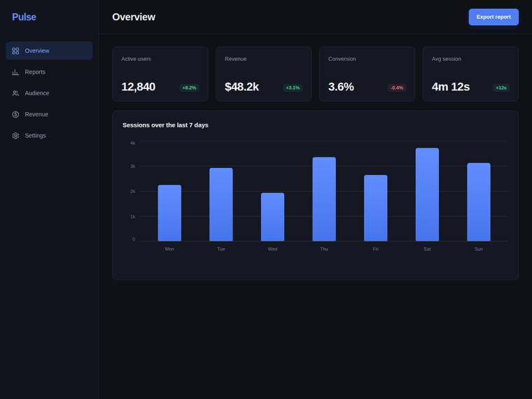Image resolution: width=532 pixels, height=399 pixels.
Task: Click the Wednesday bar in sessions chart
Action: click(x=273, y=217)
